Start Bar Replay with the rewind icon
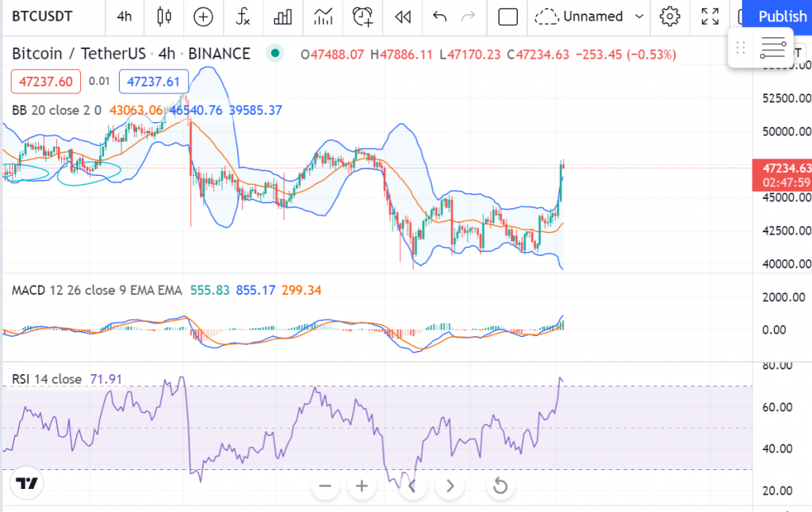Screen dimensions: 812x512 (403, 16)
